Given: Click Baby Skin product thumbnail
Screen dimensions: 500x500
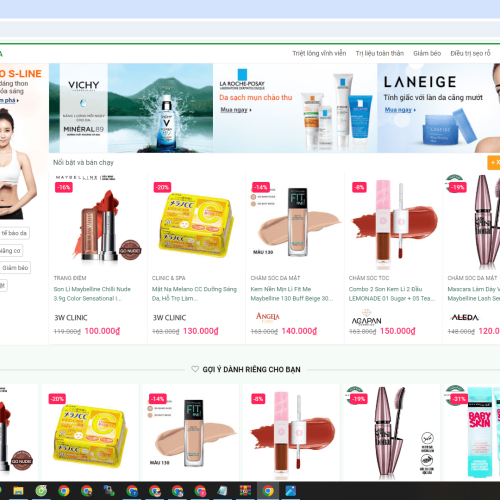Looking at the screenshot, I should (472, 433).
